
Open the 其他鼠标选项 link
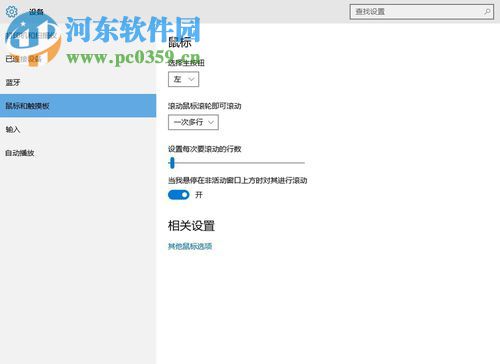coord(190,246)
